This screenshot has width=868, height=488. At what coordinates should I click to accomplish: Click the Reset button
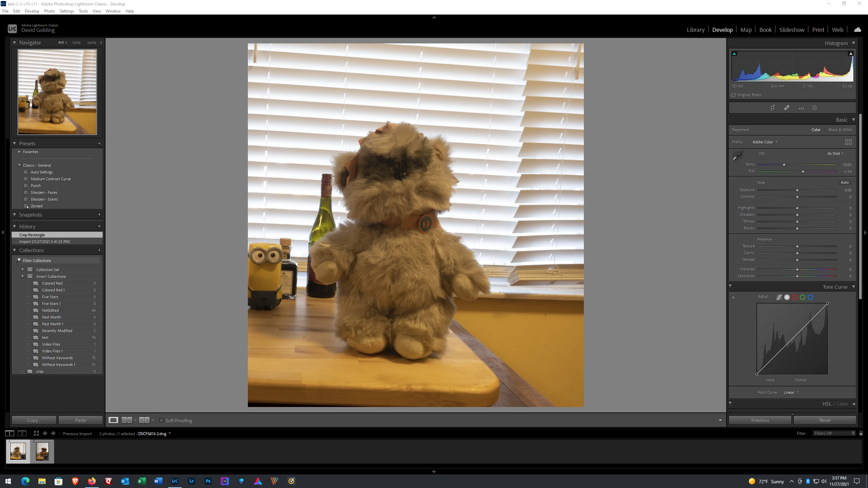click(x=825, y=420)
